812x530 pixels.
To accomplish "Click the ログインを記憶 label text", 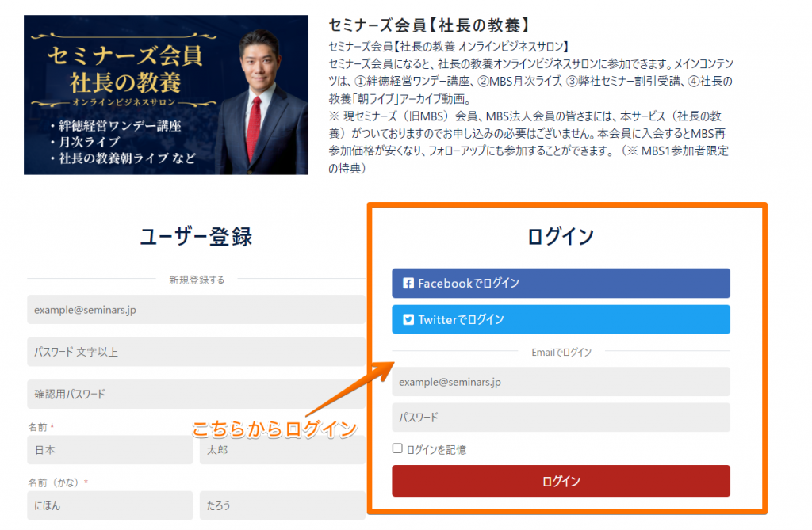I will click(437, 450).
